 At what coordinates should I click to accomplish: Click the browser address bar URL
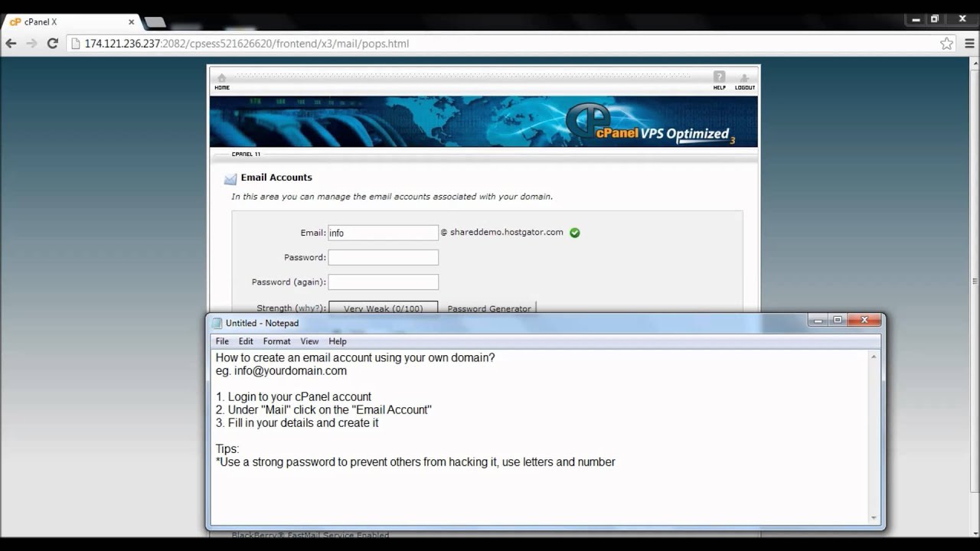[247, 44]
